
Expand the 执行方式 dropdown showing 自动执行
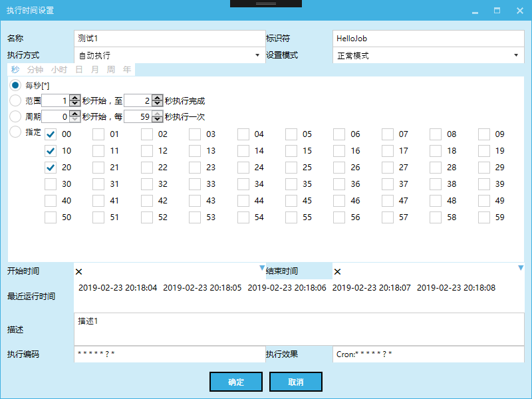point(257,55)
